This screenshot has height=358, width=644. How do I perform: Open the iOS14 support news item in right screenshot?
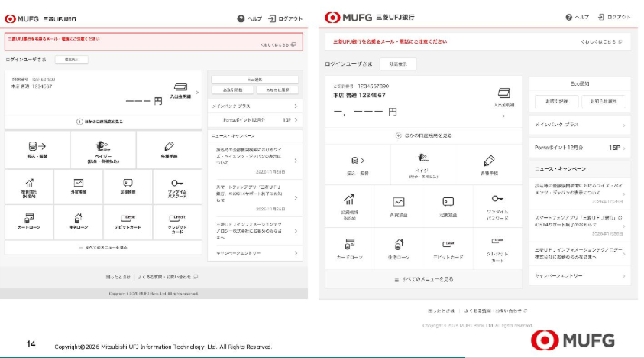(x=580, y=226)
